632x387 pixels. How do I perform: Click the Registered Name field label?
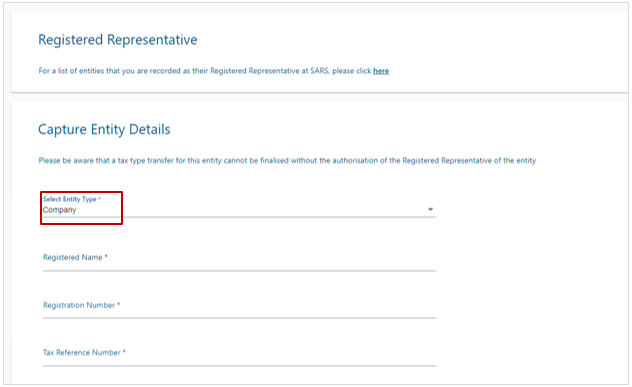[x=73, y=257]
